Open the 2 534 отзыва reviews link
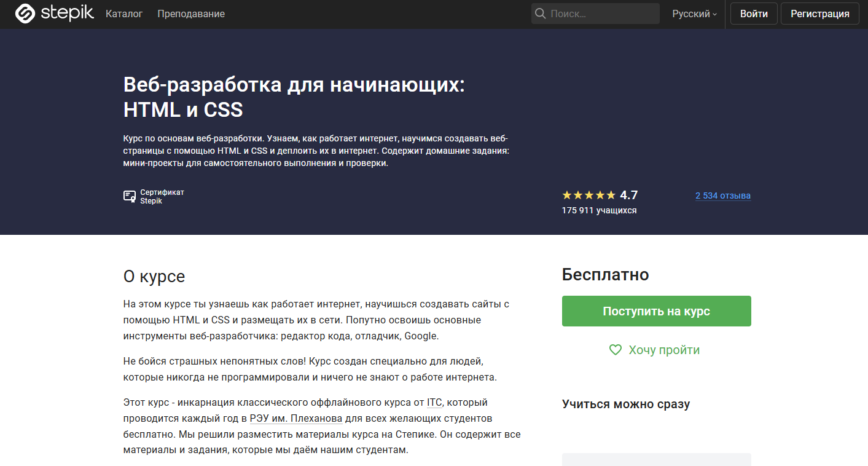Screen dimensions: 868x466 click(x=722, y=195)
